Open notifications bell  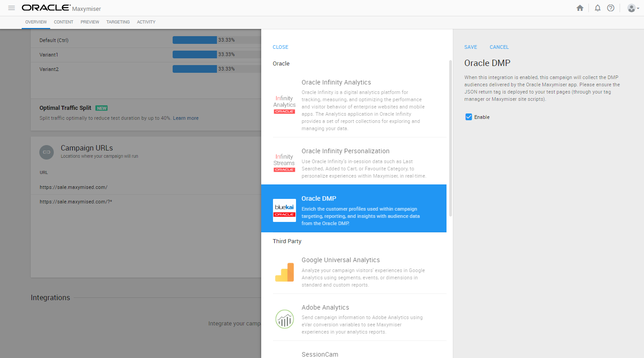click(597, 8)
